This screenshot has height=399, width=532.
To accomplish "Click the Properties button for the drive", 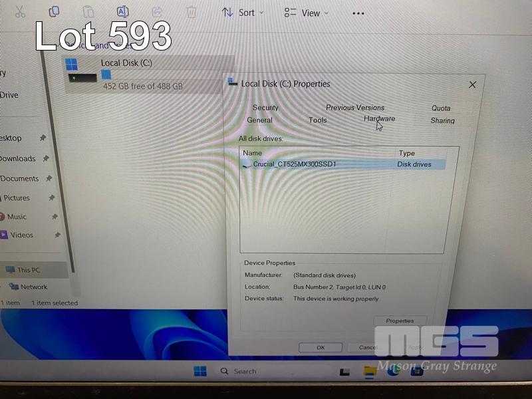I will 400,321.
